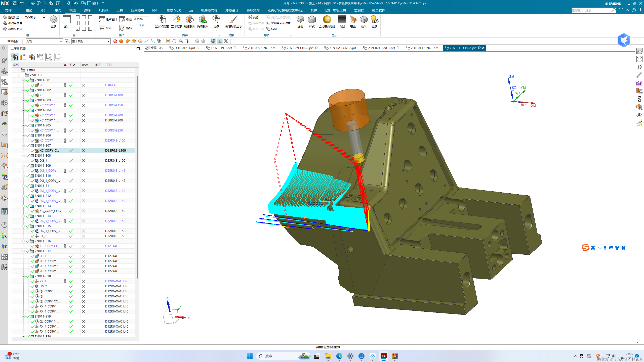Click the 漫游 fly-through icon
The height and width of the screenshot is (362, 644).
click(x=250, y=17)
